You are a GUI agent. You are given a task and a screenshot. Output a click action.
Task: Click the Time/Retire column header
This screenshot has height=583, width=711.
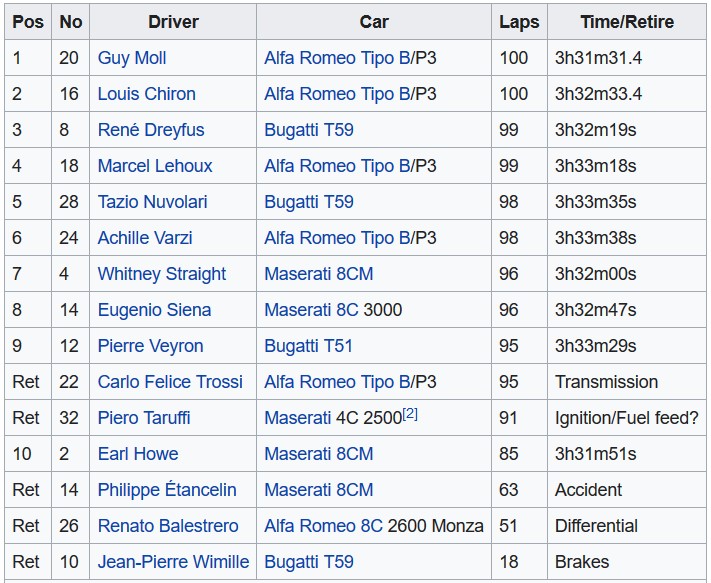[x=627, y=22]
